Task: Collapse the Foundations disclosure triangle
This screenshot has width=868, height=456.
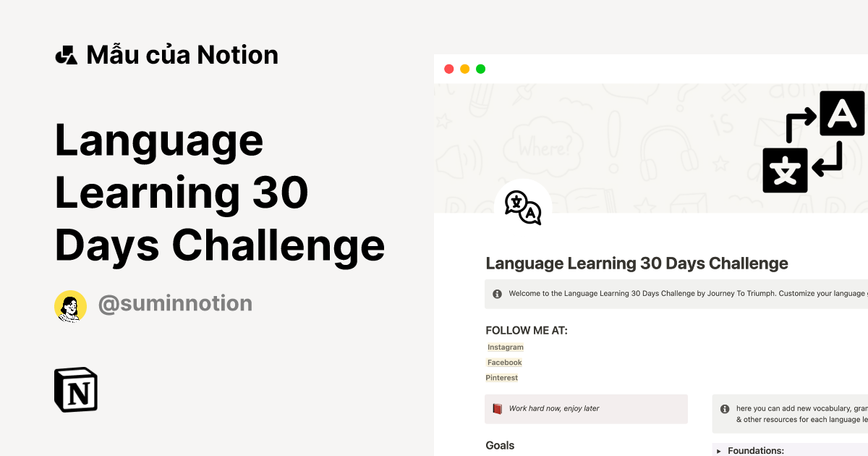Action: coord(717,450)
